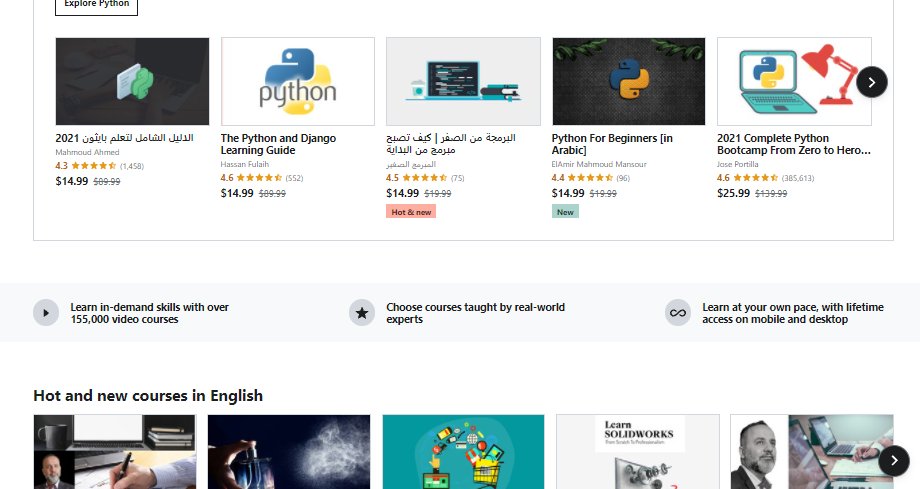
Task: Click instructor name Hassan Fulaih
Action: [x=245, y=164]
